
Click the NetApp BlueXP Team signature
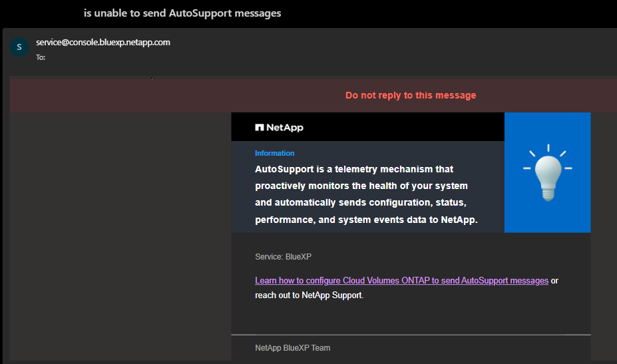(292, 348)
